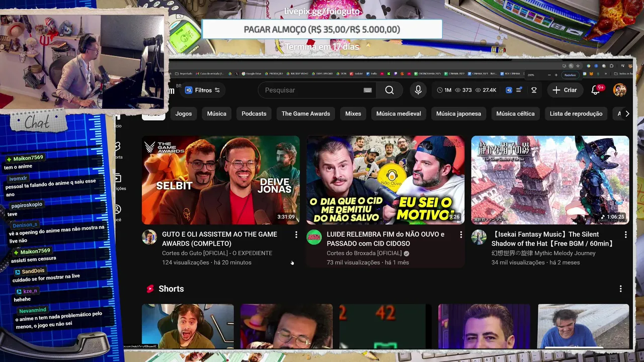Screen dimensions: 644x362
Task: Select The Game Awards chip
Action: pyautogui.click(x=306, y=114)
